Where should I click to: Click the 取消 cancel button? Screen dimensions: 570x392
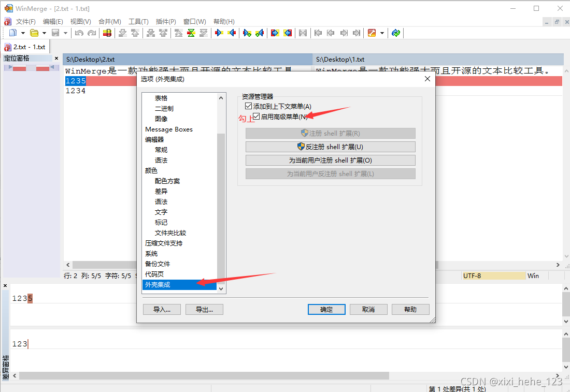[x=368, y=310]
